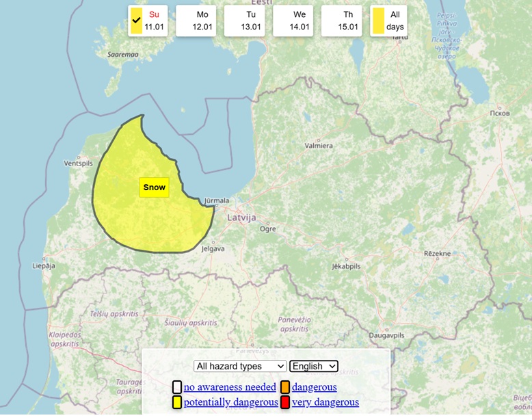532x420 pixels.
Task: Open the 'very dangerous' legend link
Action: [x=325, y=402]
